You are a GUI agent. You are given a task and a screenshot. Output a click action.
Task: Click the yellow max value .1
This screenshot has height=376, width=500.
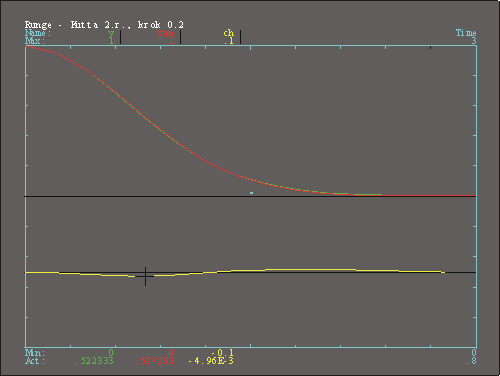229,41
